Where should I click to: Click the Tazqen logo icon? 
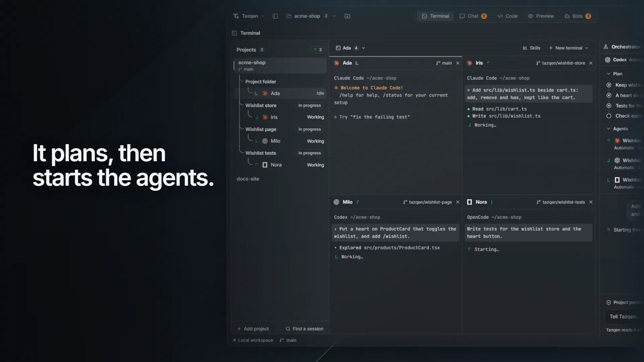coord(236,16)
